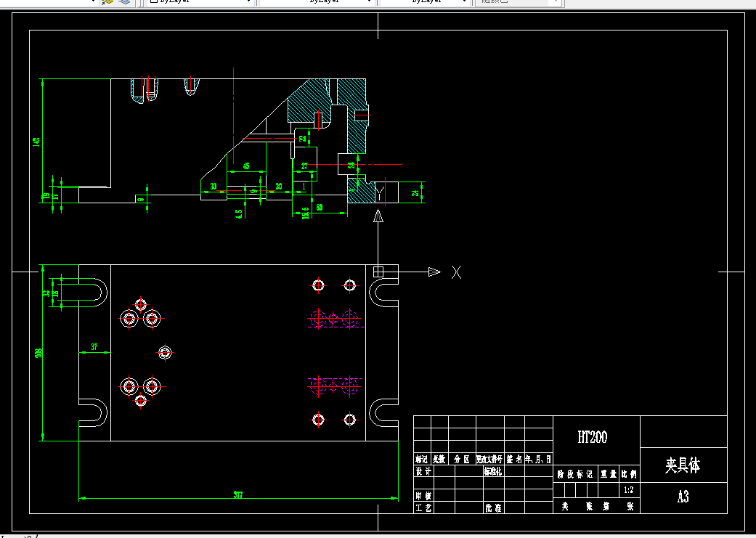This screenshot has width=756, height=538.
Task: Click the 签名 title block cell
Action: click(514, 460)
